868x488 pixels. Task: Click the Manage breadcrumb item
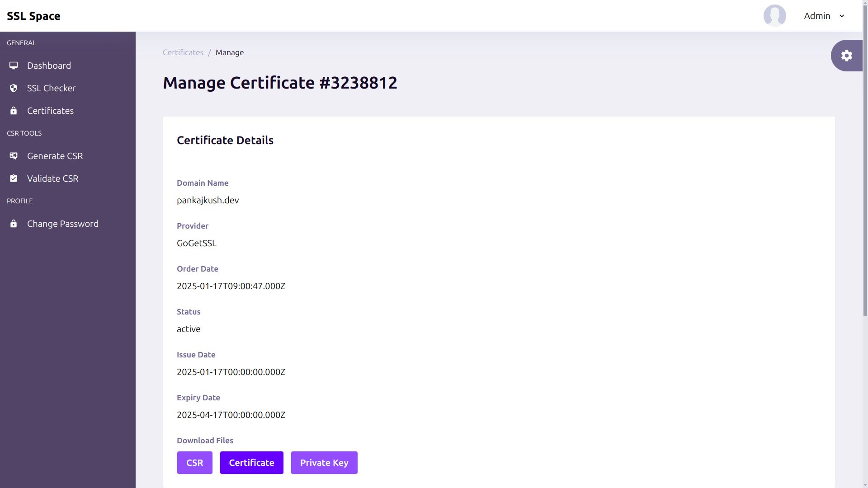[x=230, y=52]
